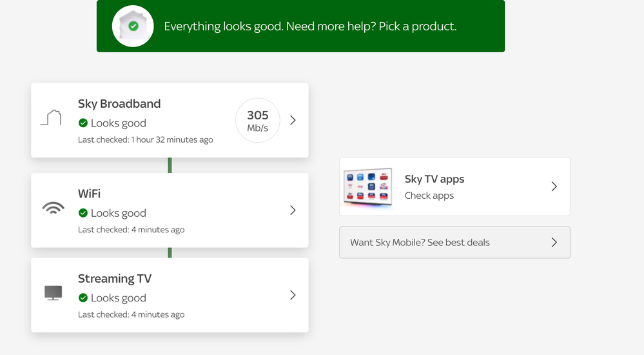This screenshot has height=355, width=644.
Task: Open Sky TV apps via its chevron
Action: coord(554,187)
